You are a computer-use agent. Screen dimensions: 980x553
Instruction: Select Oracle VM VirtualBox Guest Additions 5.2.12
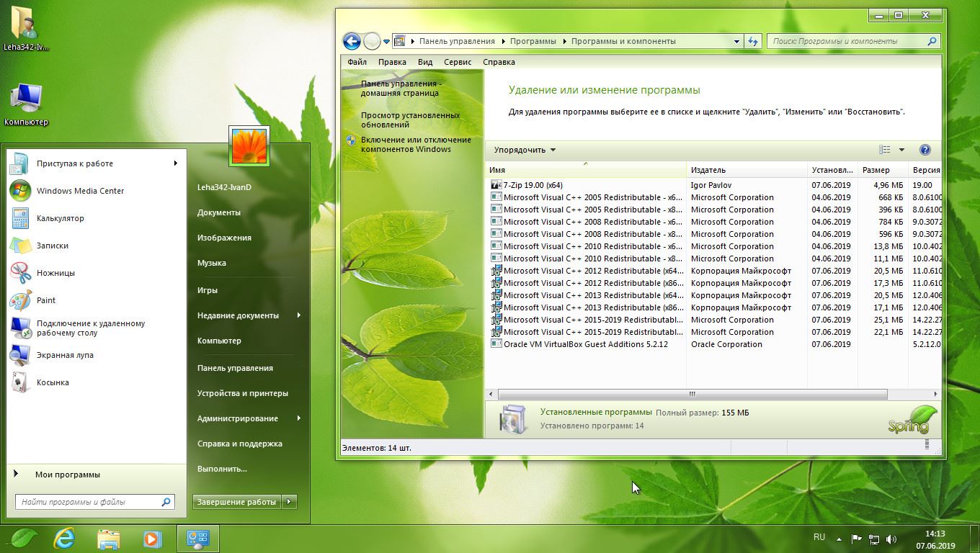(x=715, y=344)
